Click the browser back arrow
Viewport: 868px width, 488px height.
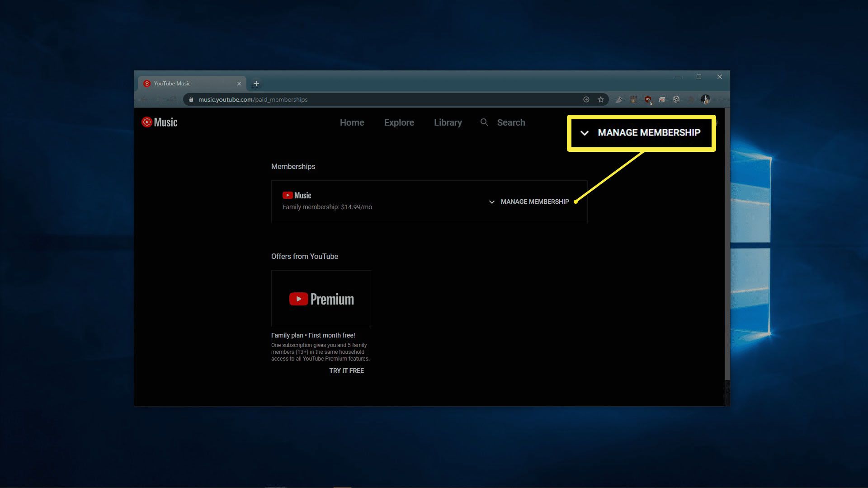coord(145,99)
